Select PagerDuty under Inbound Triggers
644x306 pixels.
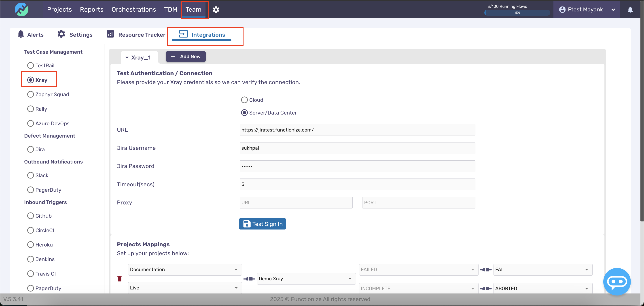coord(30,288)
